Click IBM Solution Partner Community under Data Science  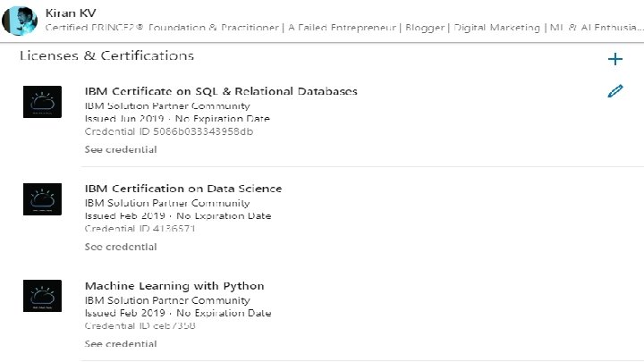pyautogui.click(x=167, y=203)
